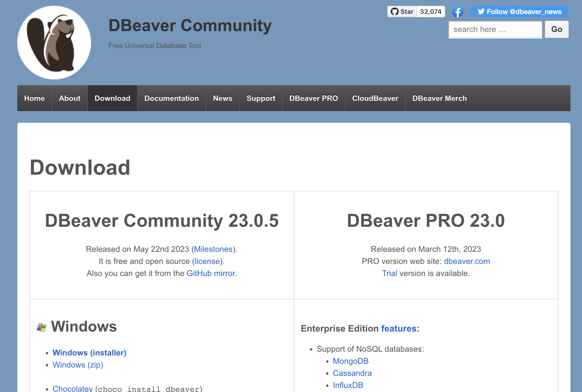This screenshot has height=392, width=582.
Task: Go to the About page
Action: click(70, 98)
